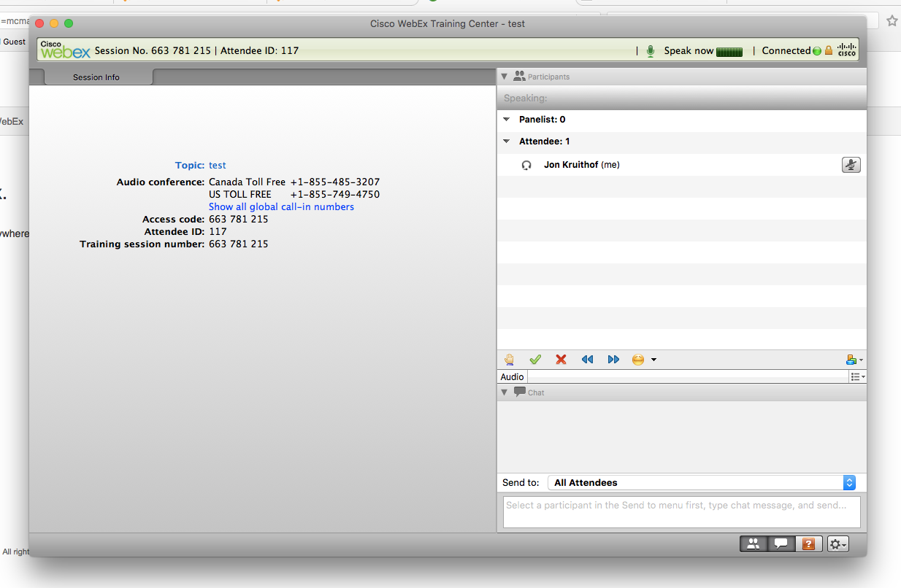This screenshot has height=588, width=901.
Task: Click the green checkmark Yes feedback icon
Action: [535, 360]
